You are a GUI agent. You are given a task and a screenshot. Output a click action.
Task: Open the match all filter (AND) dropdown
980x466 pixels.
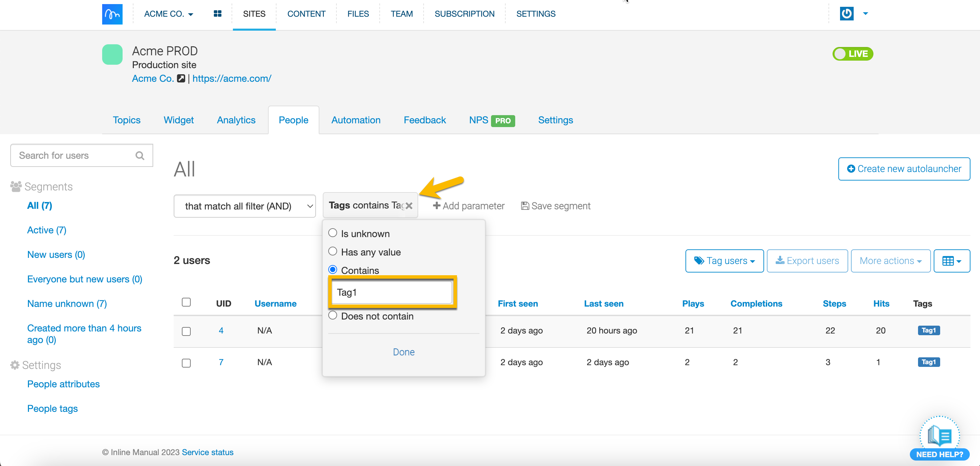tap(244, 206)
